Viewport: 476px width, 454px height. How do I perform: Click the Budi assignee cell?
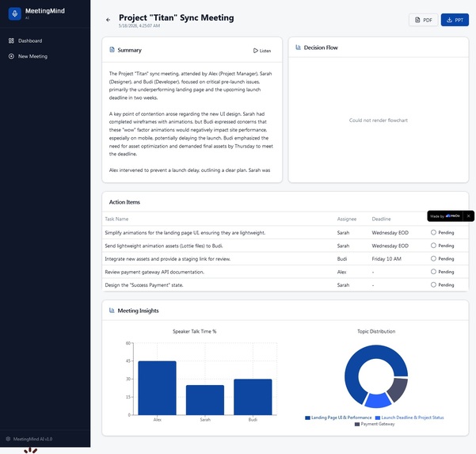(342, 259)
